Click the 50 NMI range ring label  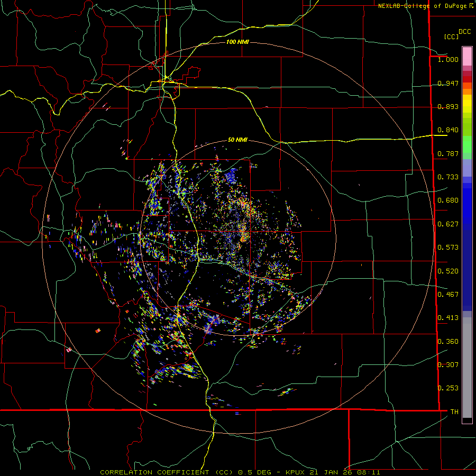237,140
